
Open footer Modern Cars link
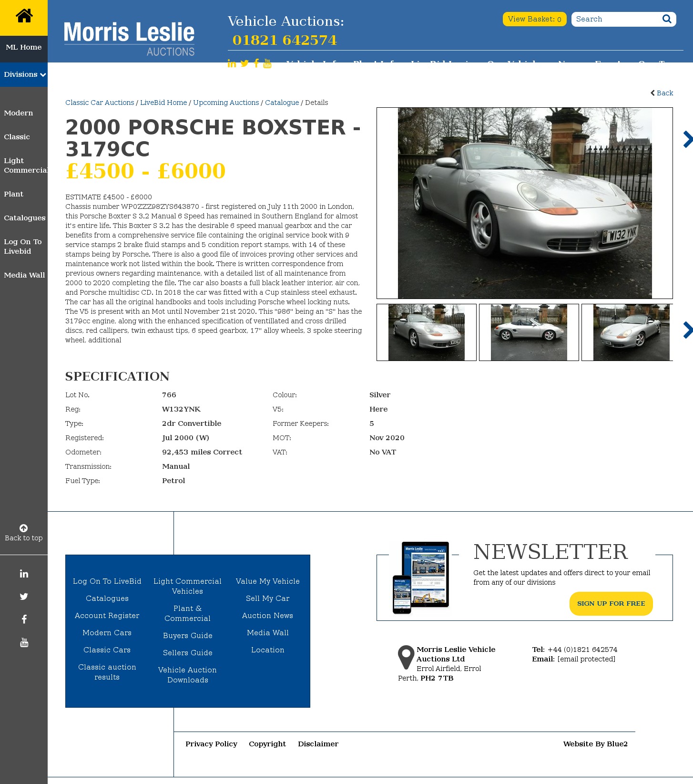pos(107,633)
